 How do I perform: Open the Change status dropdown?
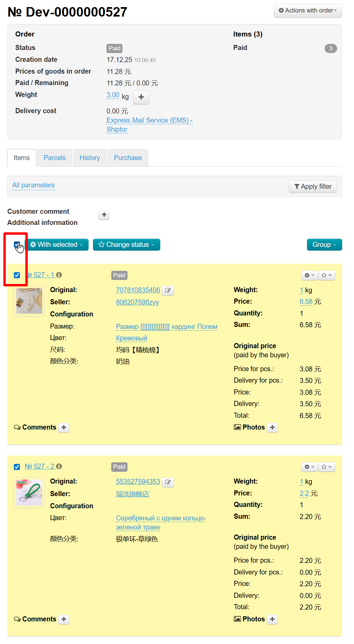point(126,245)
